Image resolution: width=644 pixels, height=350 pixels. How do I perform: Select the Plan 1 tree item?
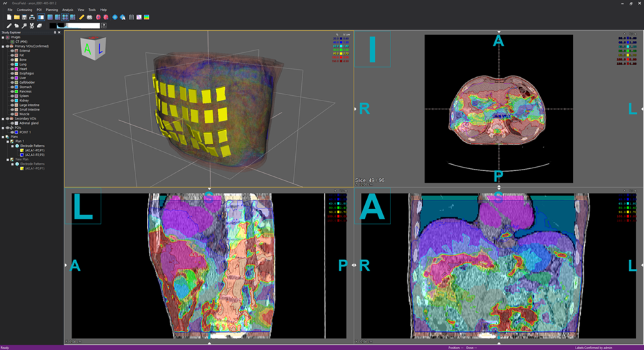click(19, 141)
